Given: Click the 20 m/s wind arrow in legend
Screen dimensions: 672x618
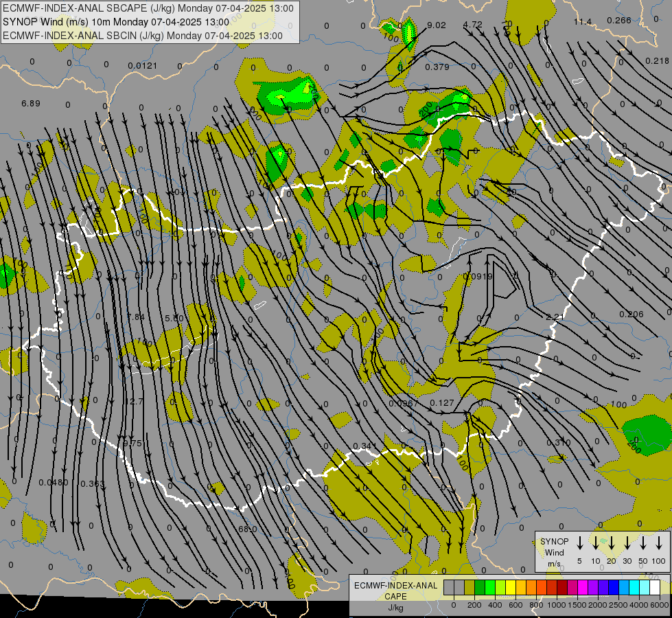Looking at the screenshot, I should click(612, 543).
